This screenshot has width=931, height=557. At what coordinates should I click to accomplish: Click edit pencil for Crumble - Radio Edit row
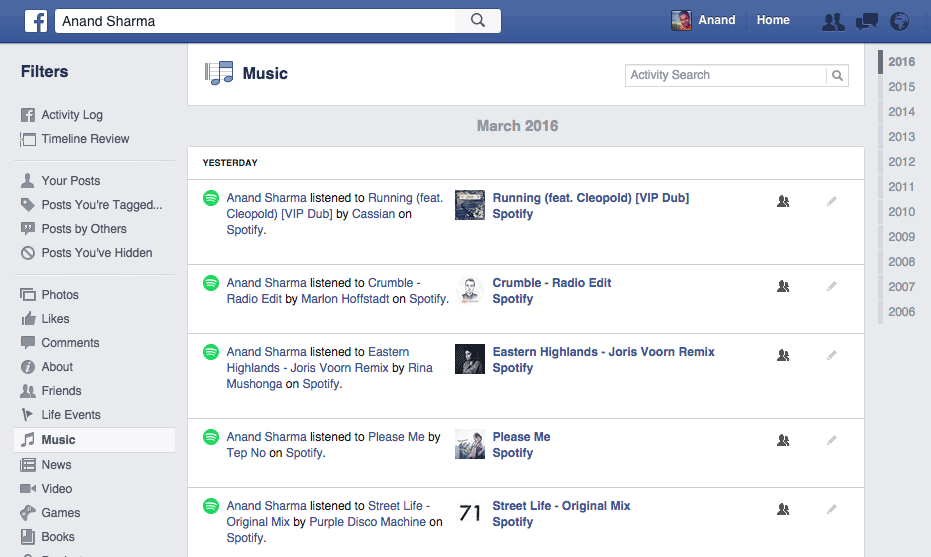coord(832,286)
